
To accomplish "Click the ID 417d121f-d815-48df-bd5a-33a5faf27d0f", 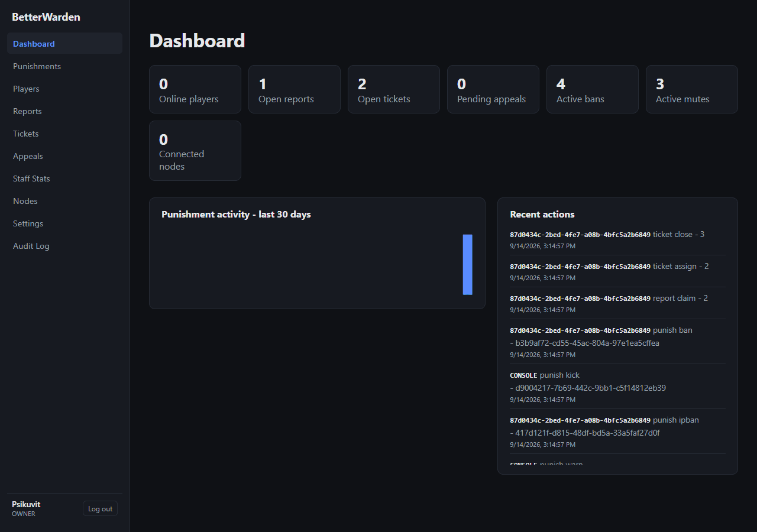I will click(x=587, y=433).
